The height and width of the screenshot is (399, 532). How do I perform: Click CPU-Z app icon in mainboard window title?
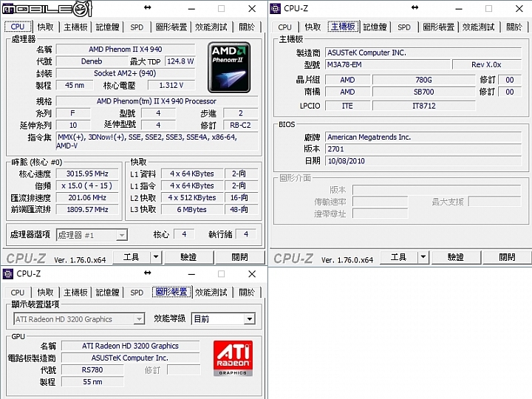[275, 8]
